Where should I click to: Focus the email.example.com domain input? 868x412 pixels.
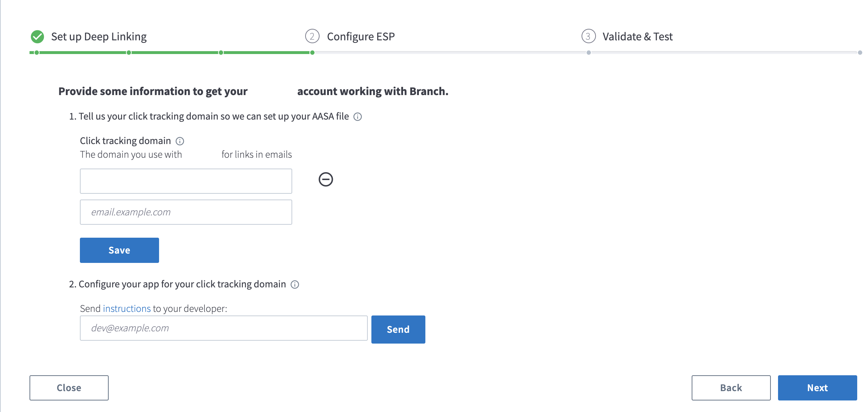pos(186,212)
